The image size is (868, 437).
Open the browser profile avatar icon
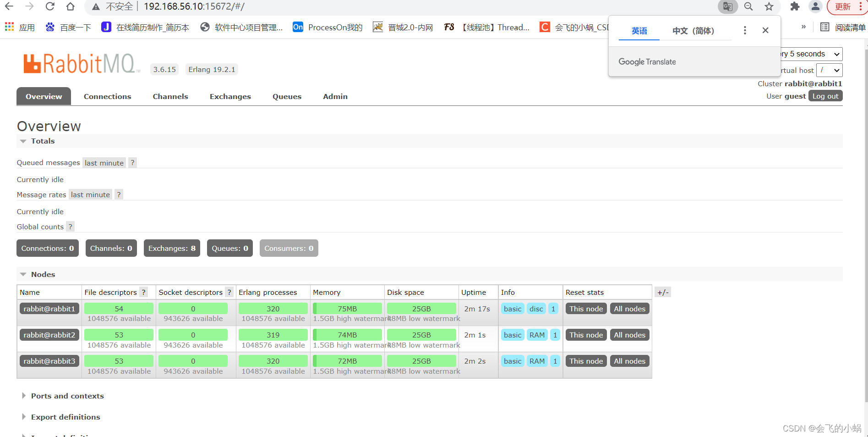[x=815, y=6]
